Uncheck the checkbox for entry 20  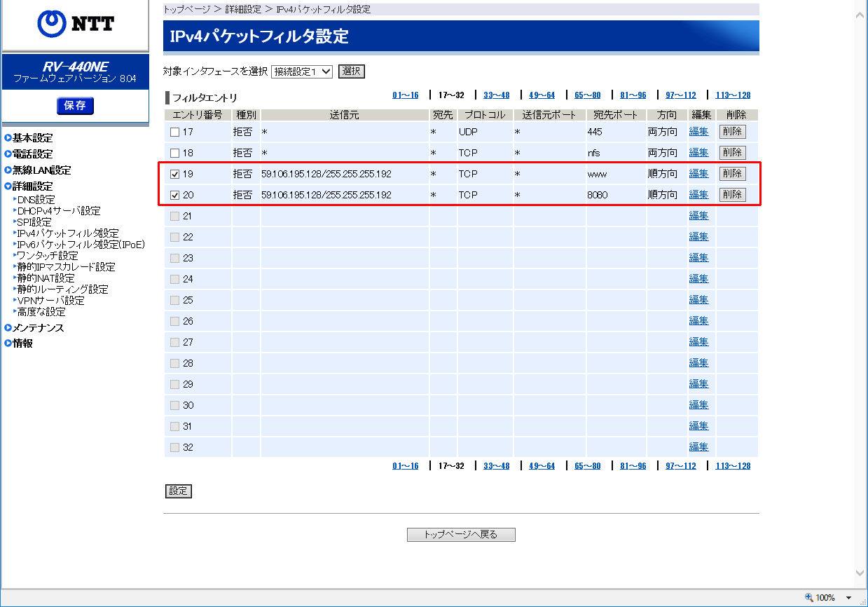(175, 195)
